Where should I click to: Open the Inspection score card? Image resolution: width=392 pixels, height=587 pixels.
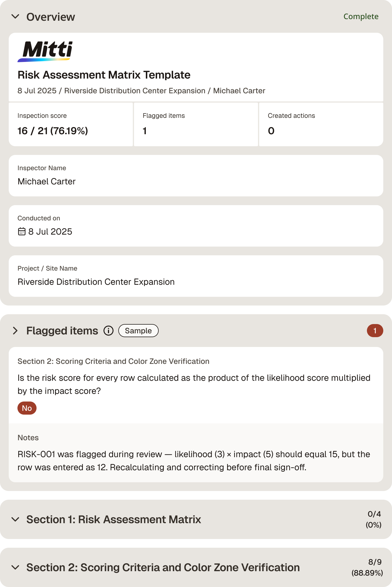(x=71, y=124)
